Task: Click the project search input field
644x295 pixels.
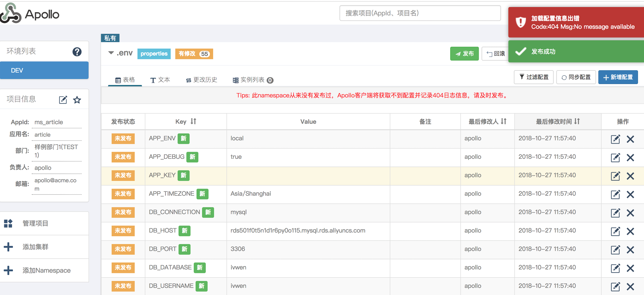Action: [420, 13]
